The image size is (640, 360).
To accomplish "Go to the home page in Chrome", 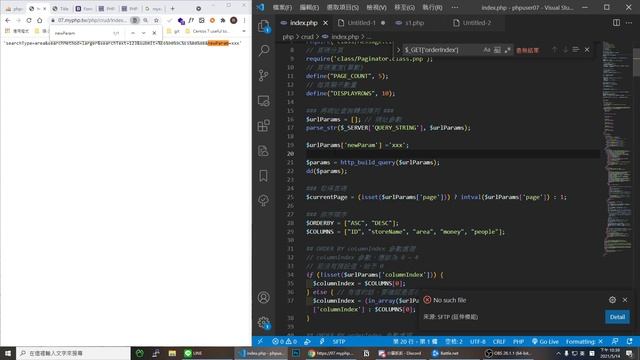I will (x=40, y=20).
